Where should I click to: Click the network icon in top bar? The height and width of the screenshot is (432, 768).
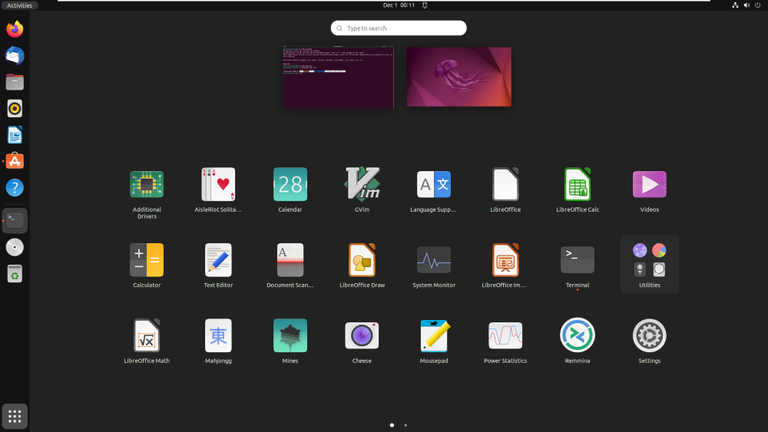point(735,5)
